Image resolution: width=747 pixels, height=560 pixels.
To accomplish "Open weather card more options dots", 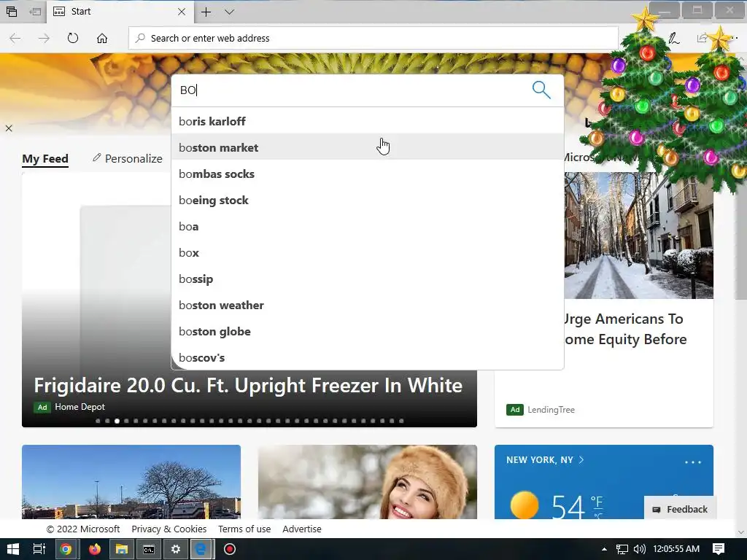I will pos(693,462).
